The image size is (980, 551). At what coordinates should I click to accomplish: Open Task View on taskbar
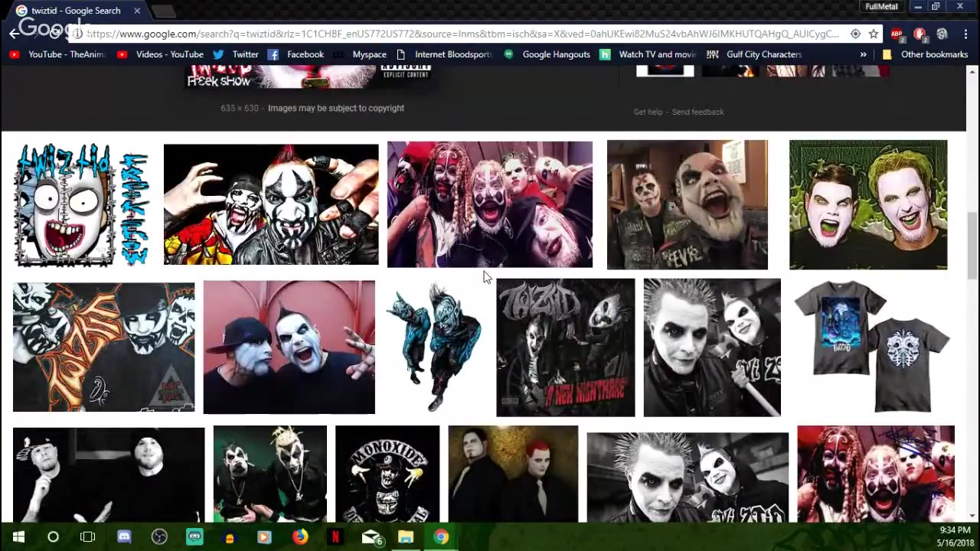click(88, 537)
